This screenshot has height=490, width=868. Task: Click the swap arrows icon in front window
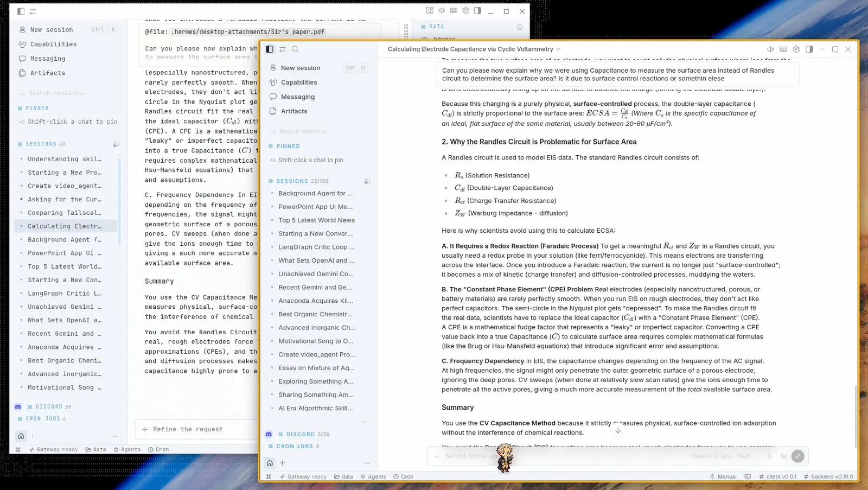coord(283,49)
